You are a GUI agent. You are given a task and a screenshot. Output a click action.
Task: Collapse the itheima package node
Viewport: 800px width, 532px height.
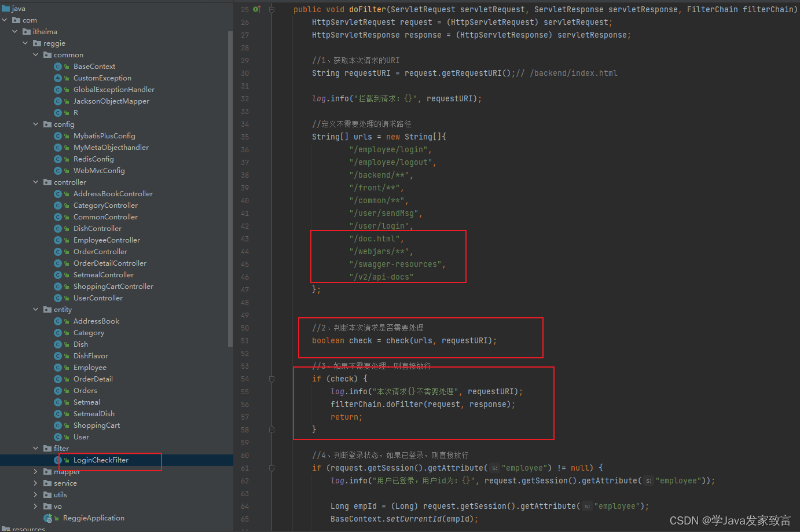click(15, 32)
